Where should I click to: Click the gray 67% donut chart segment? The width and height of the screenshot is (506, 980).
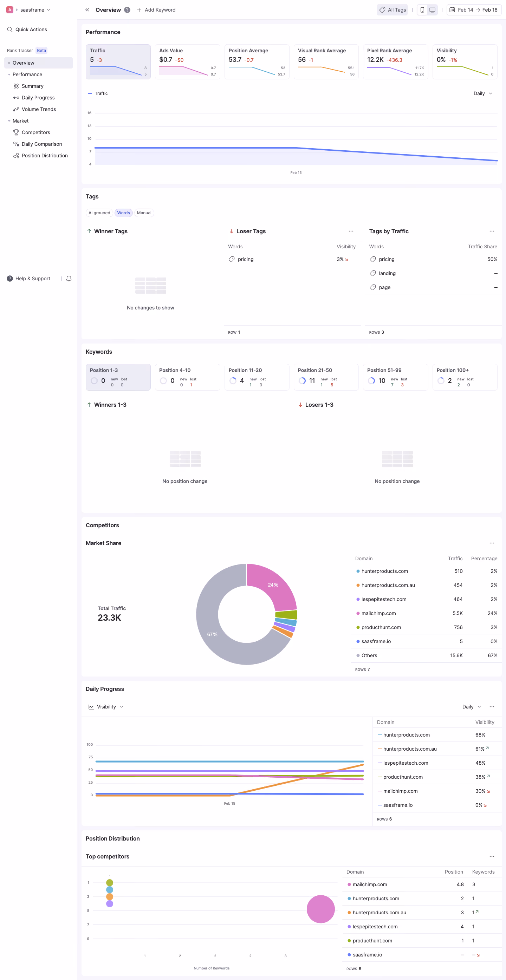click(212, 635)
